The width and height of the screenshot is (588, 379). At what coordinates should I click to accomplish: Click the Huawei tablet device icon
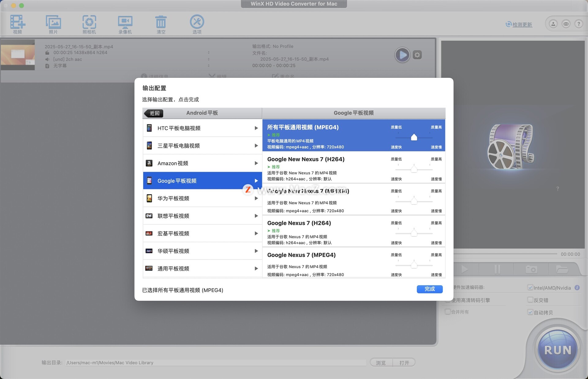pyautogui.click(x=149, y=198)
